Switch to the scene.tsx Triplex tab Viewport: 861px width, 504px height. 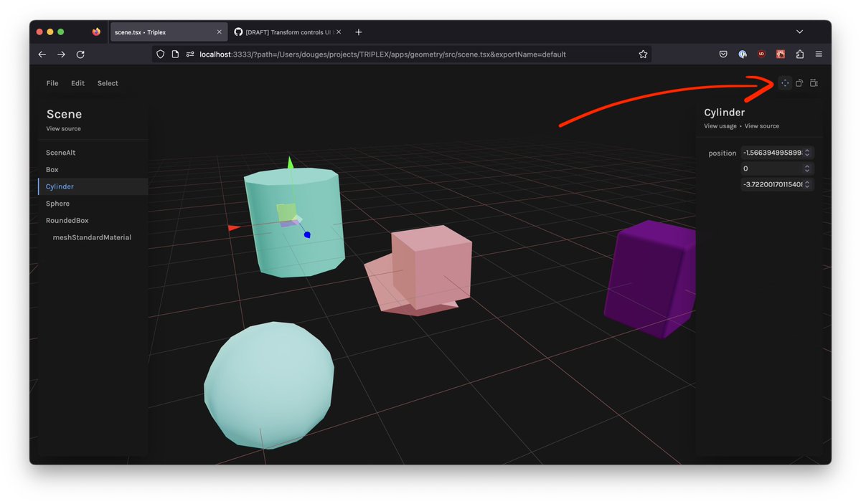coord(169,32)
